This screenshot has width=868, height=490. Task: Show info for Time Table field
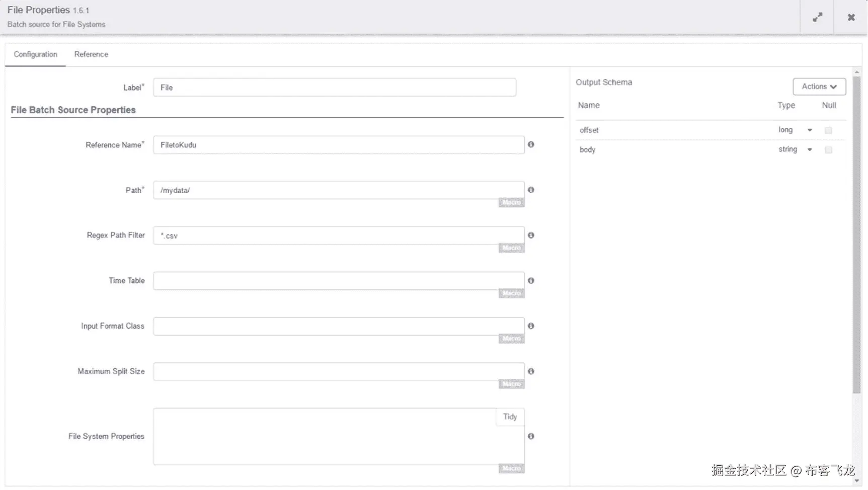(x=531, y=280)
